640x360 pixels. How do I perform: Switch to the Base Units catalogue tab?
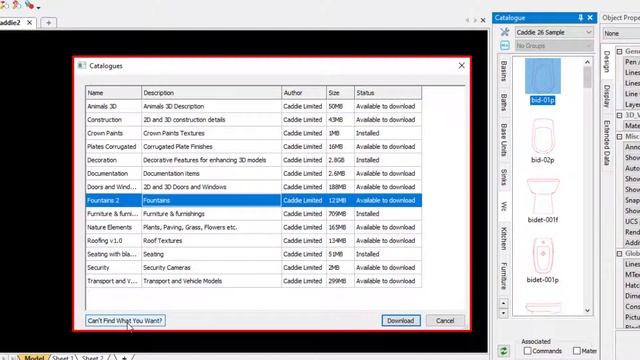[504, 140]
